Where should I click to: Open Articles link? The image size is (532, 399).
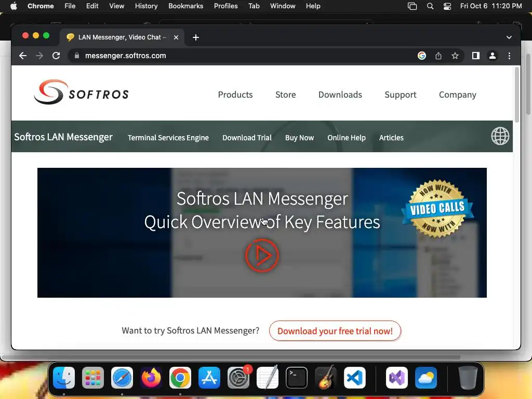point(391,138)
